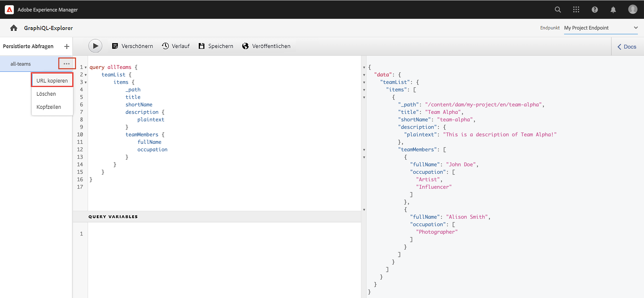Open the user profile avatar
This screenshot has height=298, width=644.
pos(632,9)
